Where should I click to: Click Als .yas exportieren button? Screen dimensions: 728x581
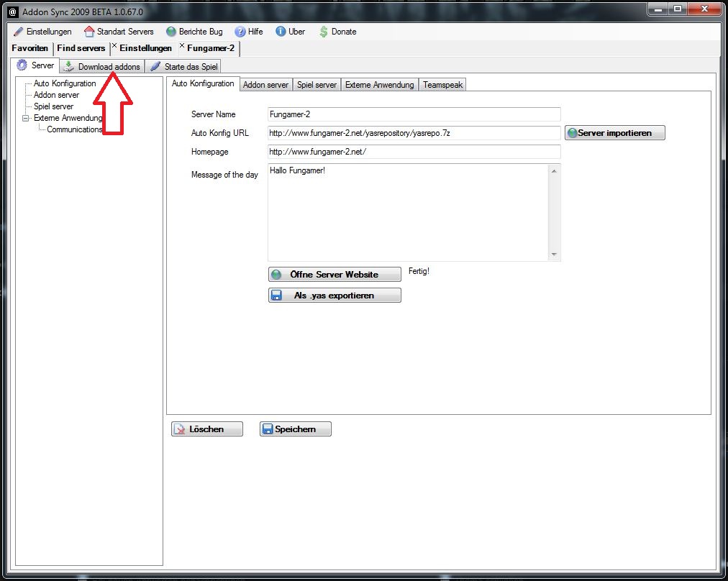point(334,296)
